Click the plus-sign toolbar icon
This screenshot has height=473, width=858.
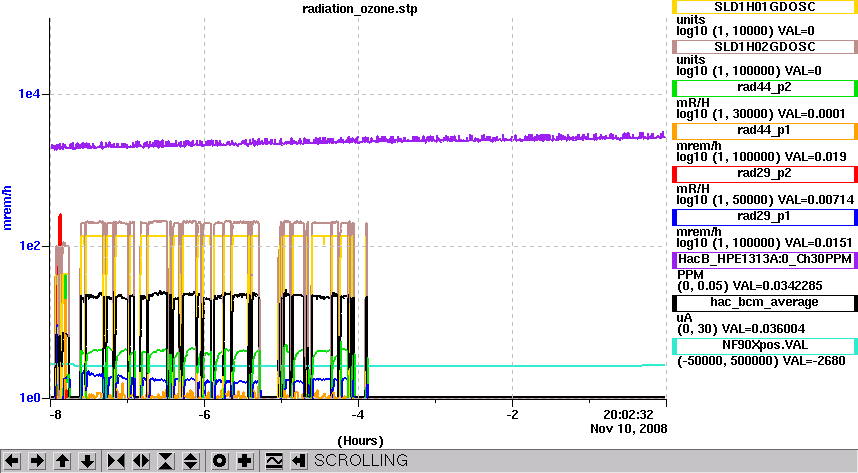tap(245, 461)
